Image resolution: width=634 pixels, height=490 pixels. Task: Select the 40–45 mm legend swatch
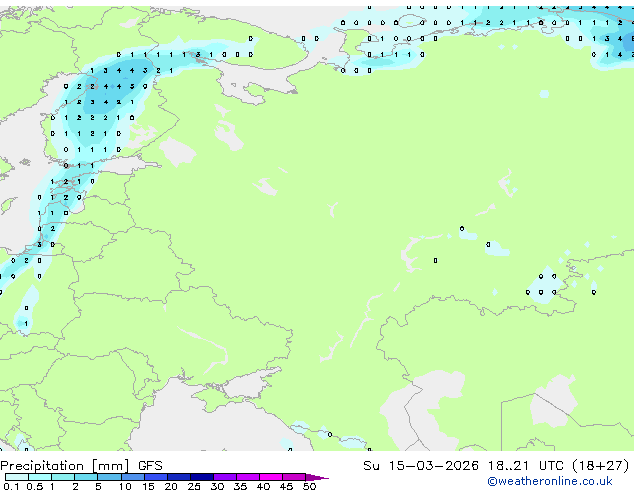pyautogui.click(x=271, y=477)
